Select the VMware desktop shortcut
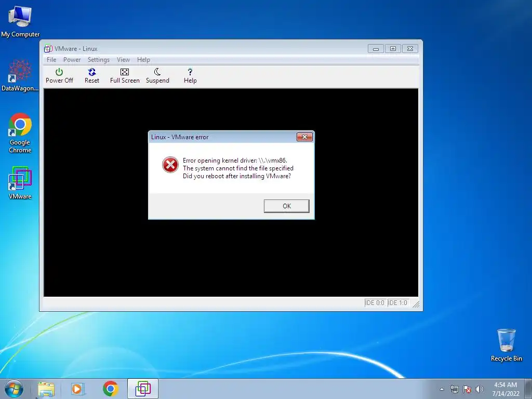532x399 pixels. pyautogui.click(x=20, y=183)
